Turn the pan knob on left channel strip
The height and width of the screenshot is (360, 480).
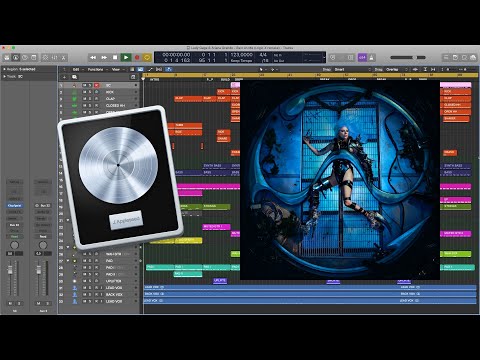point(14,245)
